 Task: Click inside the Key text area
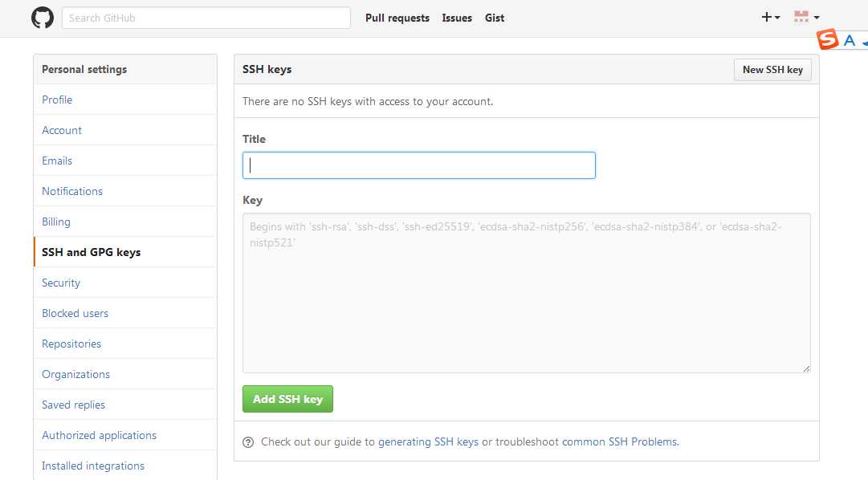click(527, 293)
